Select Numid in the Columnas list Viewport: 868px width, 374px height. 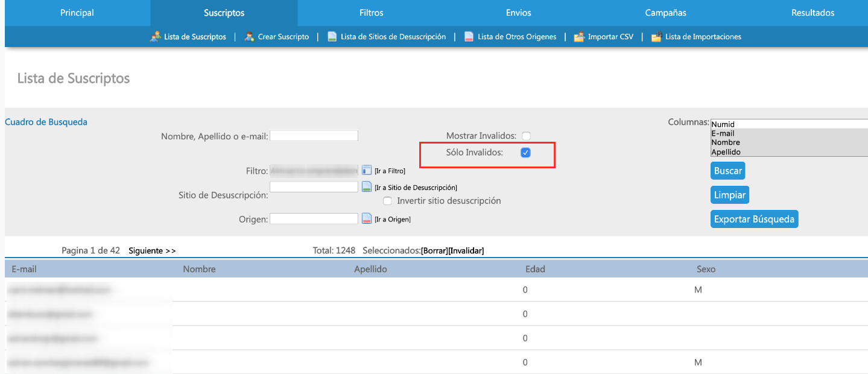[x=789, y=124]
